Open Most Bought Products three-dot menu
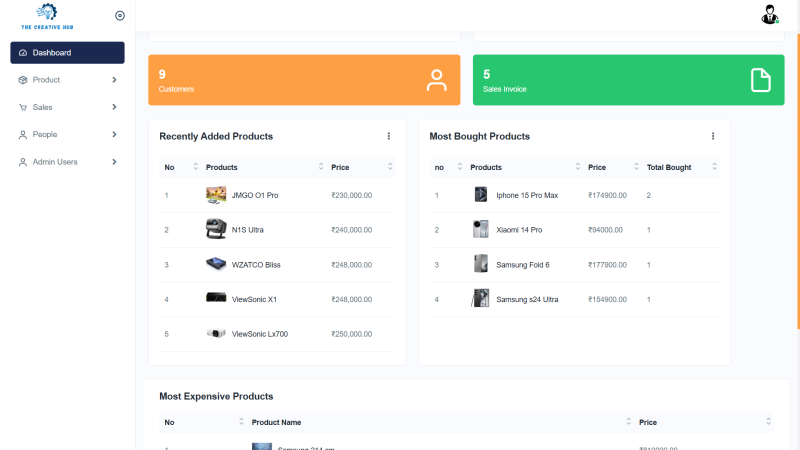 tap(713, 136)
